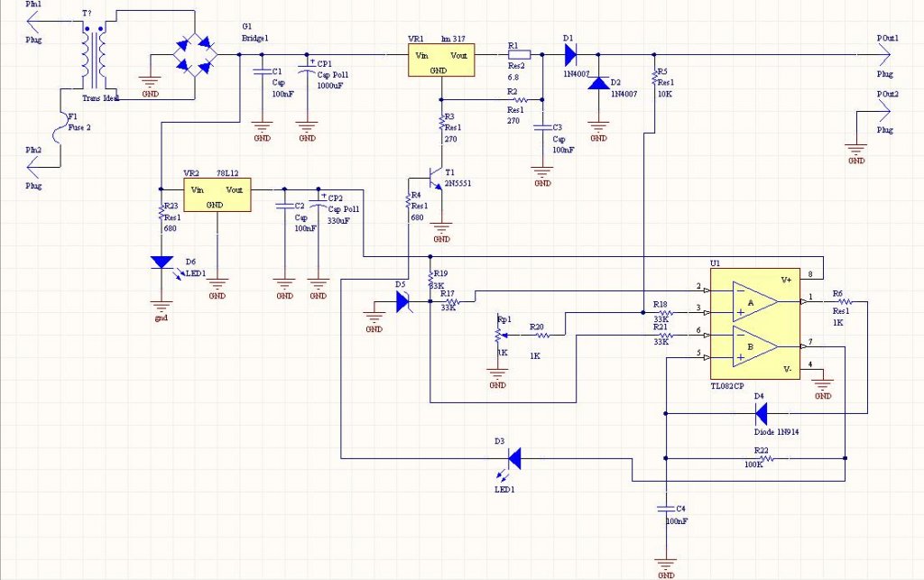Viewport: 924px width, 580px height.
Task: Select transistor T1 2N5551 symbol
Action: pyautogui.click(x=435, y=178)
